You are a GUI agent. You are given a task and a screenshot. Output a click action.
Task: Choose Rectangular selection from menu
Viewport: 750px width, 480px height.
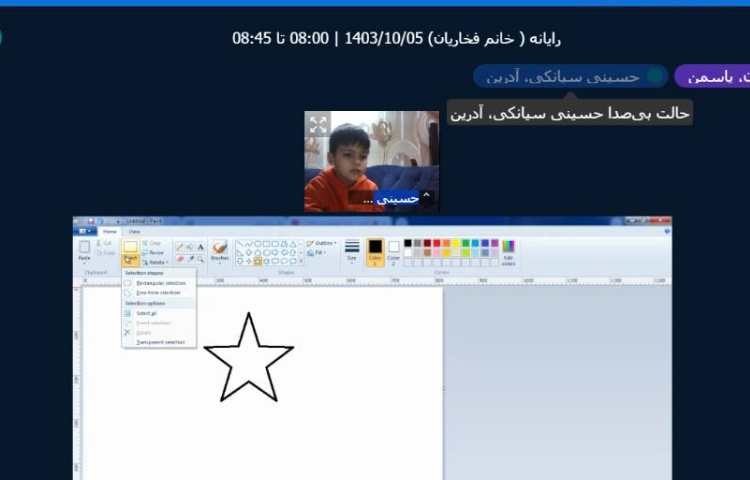point(159,283)
